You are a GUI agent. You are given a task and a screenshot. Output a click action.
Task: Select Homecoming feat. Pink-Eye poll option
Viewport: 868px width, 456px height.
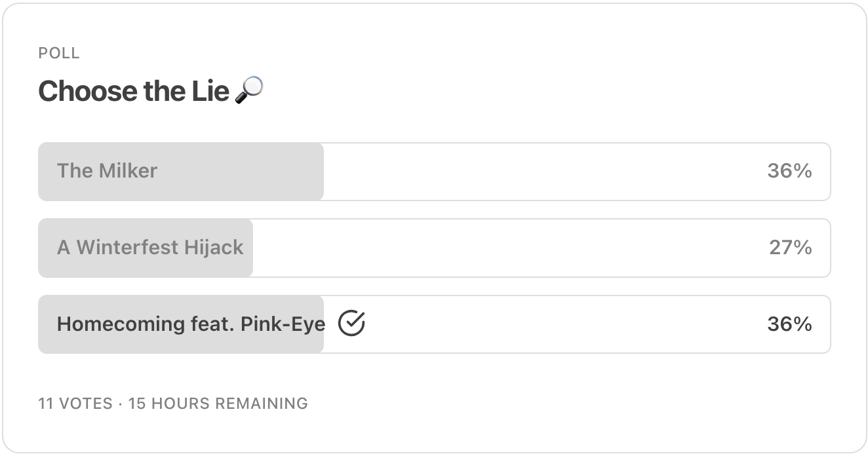[434, 324]
